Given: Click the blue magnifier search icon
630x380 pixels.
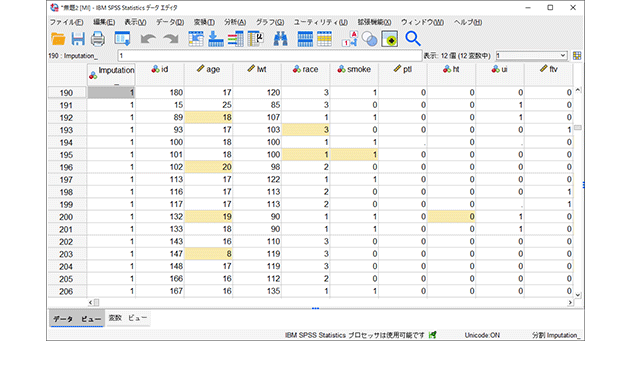Looking at the screenshot, I should [x=413, y=39].
